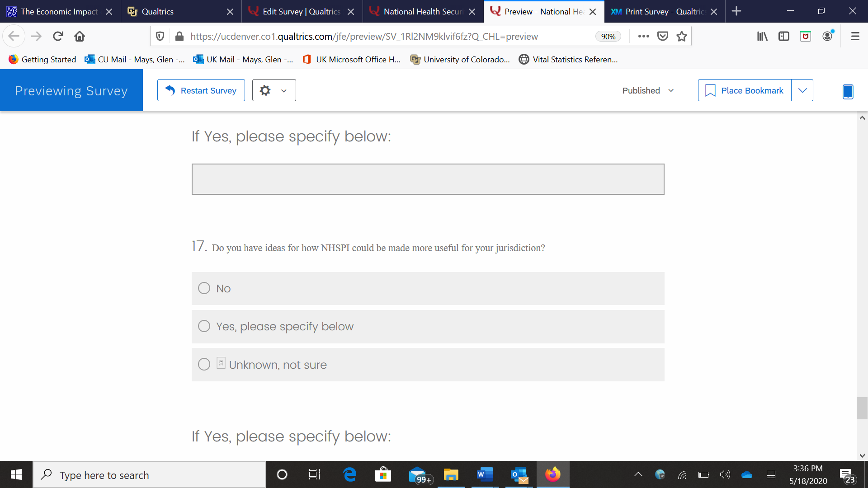Screen dimensions: 868x488
Task: Click in the specify-below text field
Action: pyautogui.click(x=428, y=179)
